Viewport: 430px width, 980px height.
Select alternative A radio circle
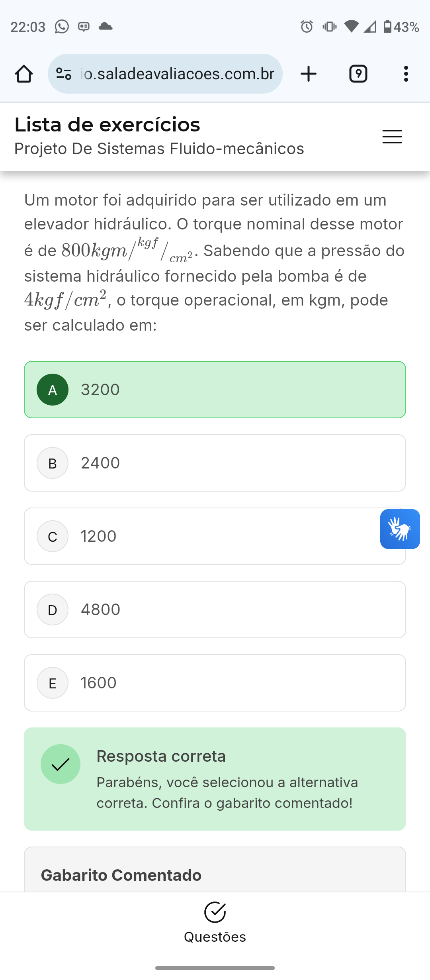[53, 390]
